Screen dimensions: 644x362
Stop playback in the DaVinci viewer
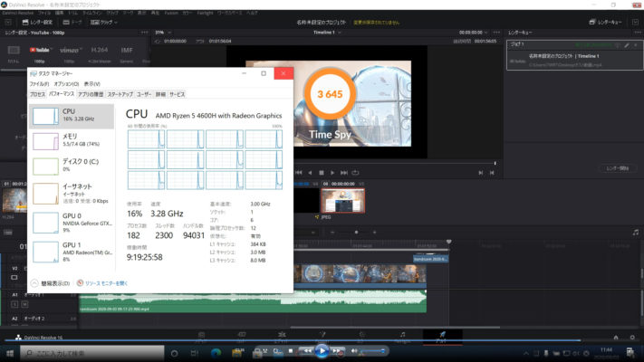pos(322,173)
